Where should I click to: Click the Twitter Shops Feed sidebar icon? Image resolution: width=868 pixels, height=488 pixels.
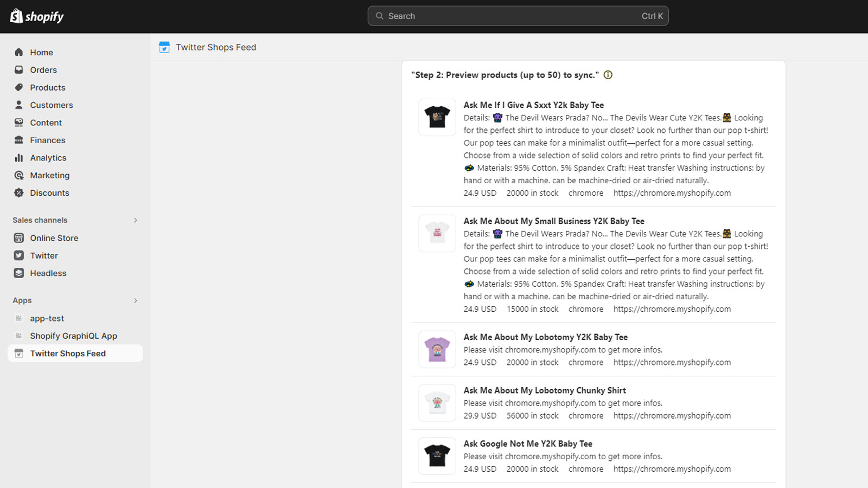[x=19, y=354]
